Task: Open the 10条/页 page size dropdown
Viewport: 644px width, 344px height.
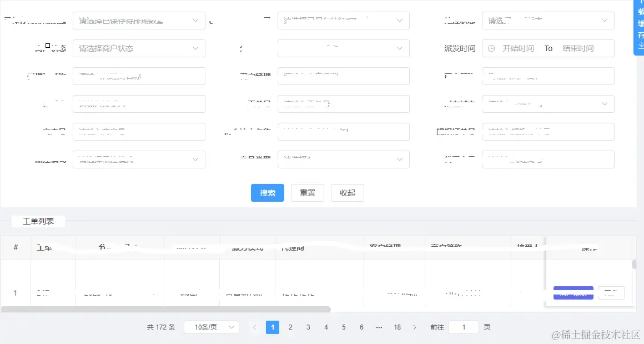Action: (212, 327)
